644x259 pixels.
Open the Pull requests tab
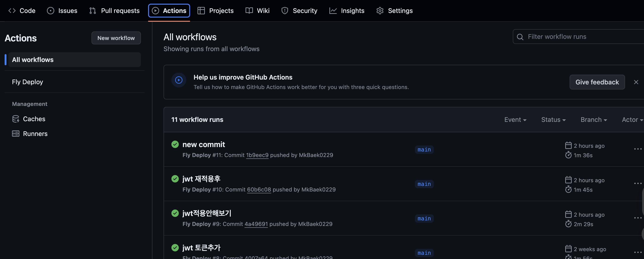tap(114, 10)
